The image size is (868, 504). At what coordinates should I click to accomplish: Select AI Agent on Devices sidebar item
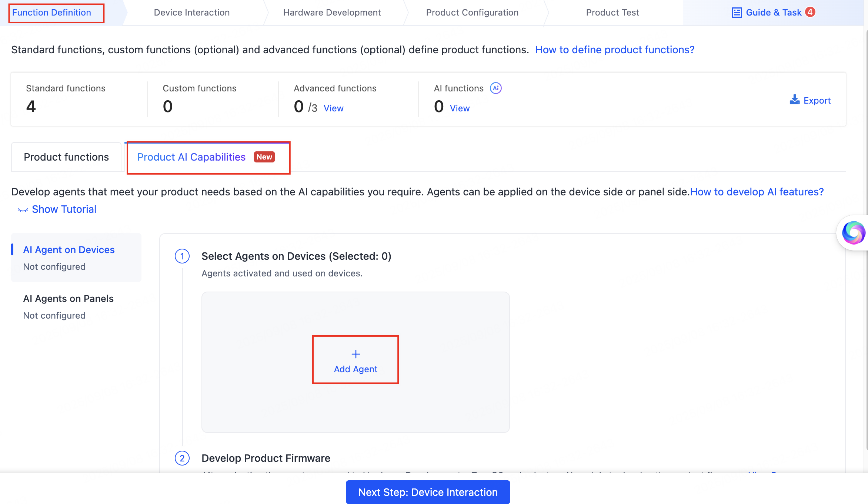point(69,250)
